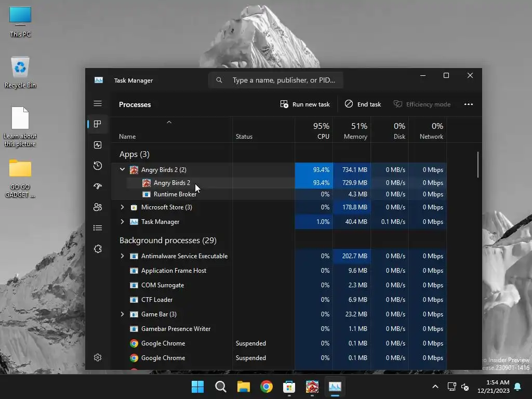Select the COM Surrogate process
The width and height of the screenshot is (532, 399).
click(x=278, y=285)
